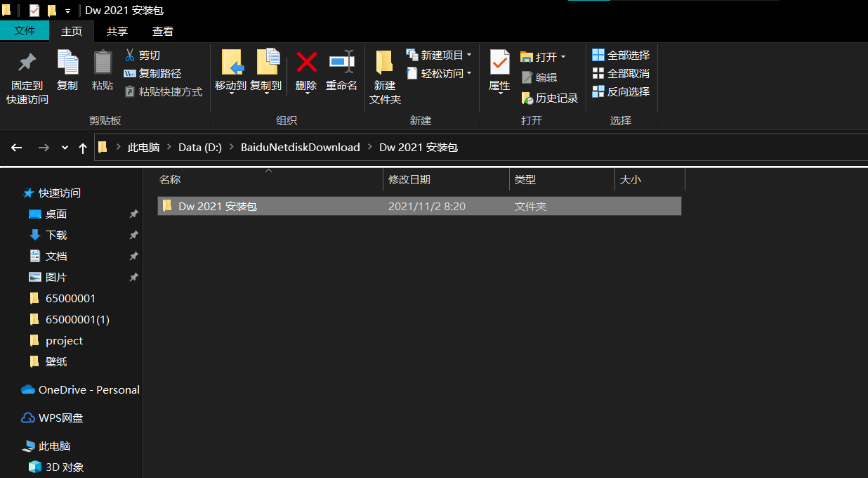Click the Forward navigation arrow
The width and height of the screenshot is (868, 478).
pyautogui.click(x=44, y=148)
